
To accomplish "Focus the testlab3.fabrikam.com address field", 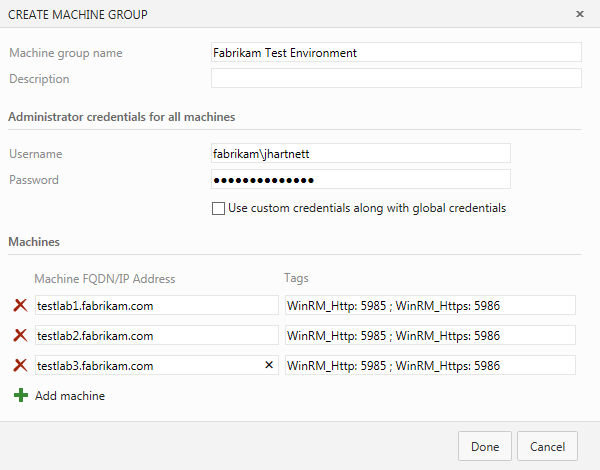I will pos(145,366).
